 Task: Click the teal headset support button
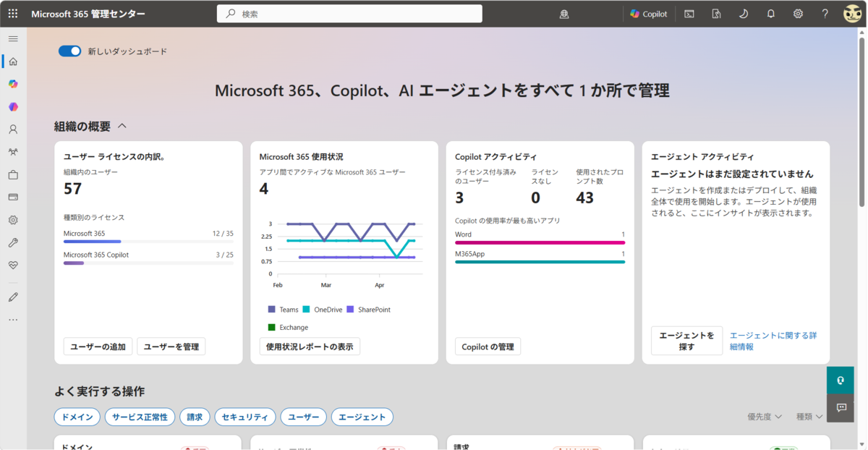pos(841,380)
